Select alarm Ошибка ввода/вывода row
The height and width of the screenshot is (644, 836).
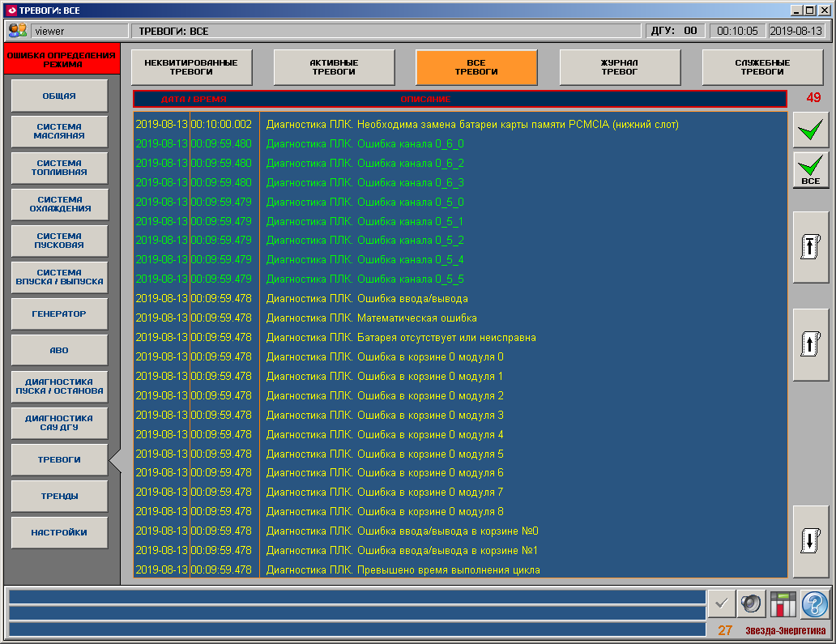coord(460,299)
